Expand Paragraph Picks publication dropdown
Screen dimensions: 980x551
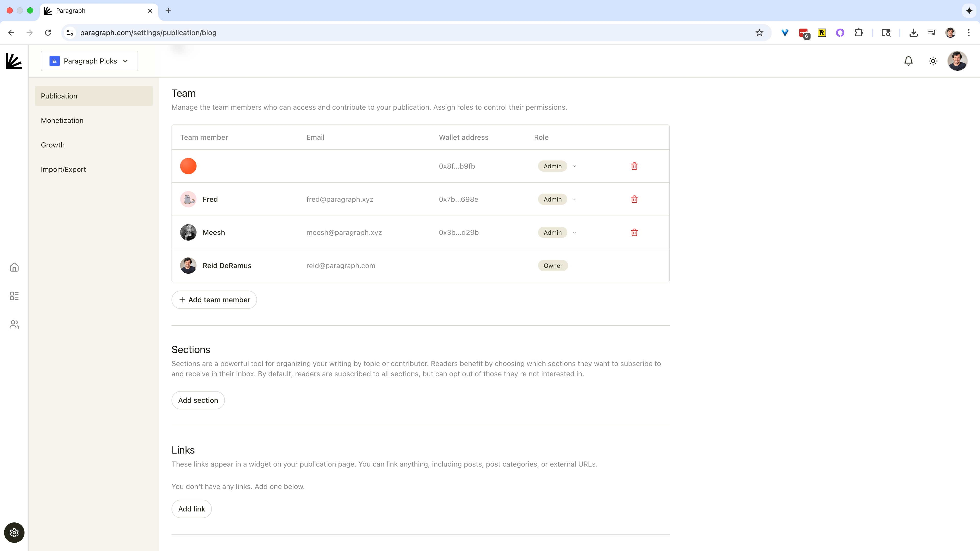89,61
